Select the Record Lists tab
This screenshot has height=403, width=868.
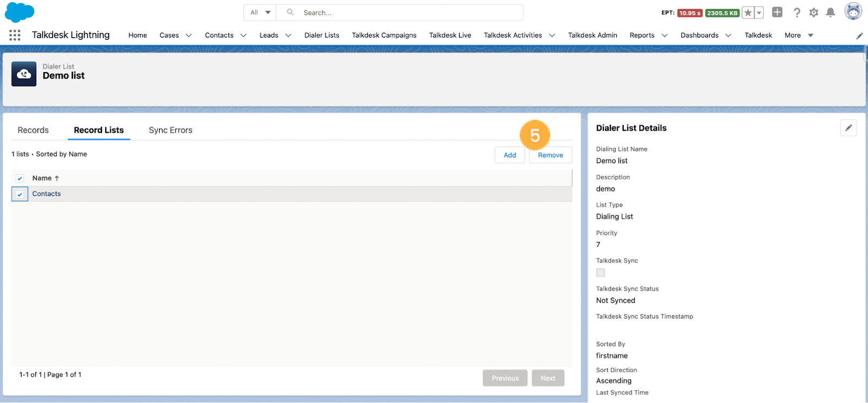99,130
